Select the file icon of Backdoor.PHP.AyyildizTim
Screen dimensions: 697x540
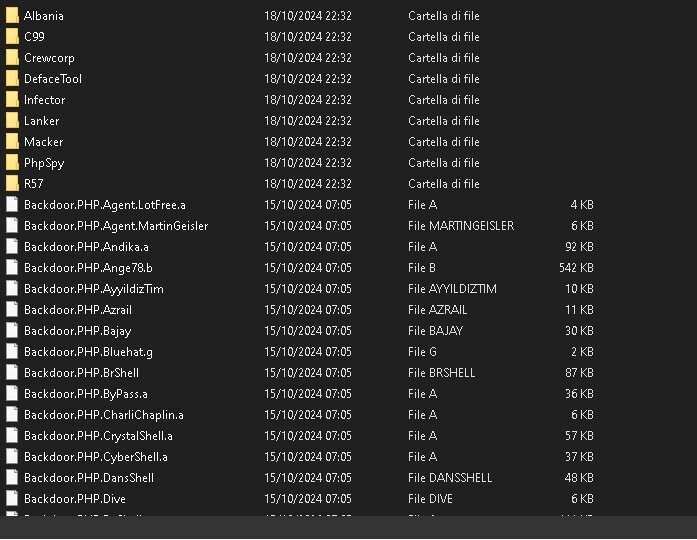tap(12, 288)
